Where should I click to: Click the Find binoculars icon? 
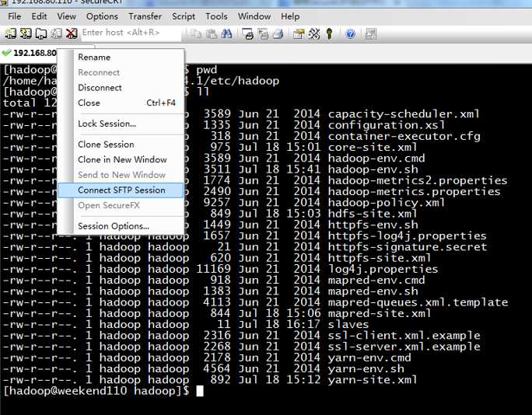(x=226, y=33)
